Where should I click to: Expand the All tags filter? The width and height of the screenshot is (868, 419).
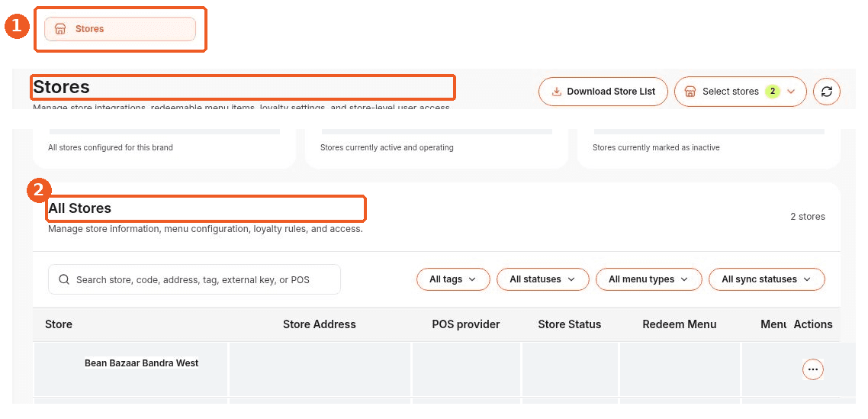pyautogui.click(x=453, y=279)
